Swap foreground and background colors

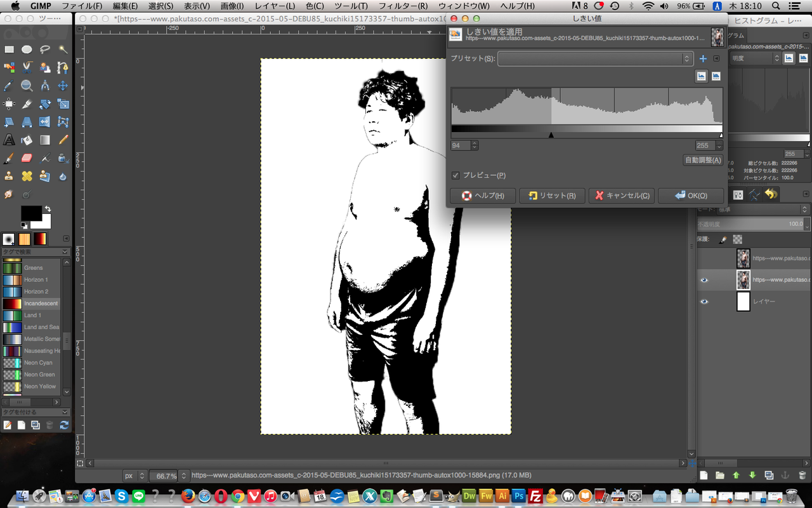[48, 209]
